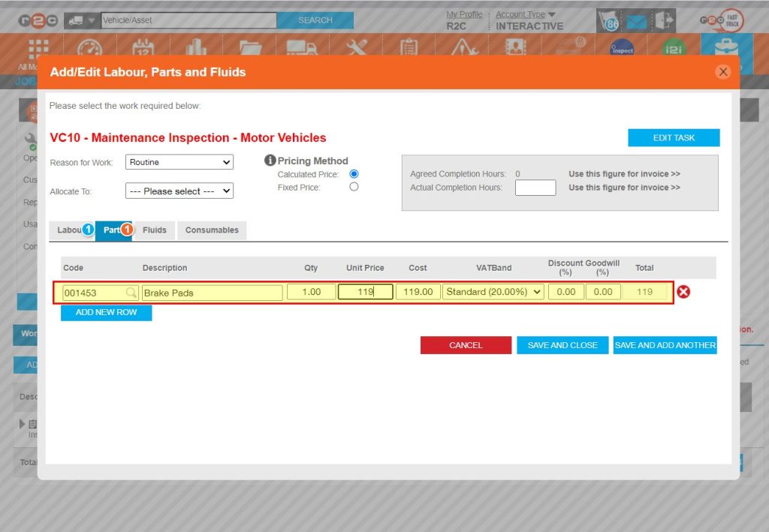
Task: Click the Actual Completion Hours input field
Action: [535, 187]
